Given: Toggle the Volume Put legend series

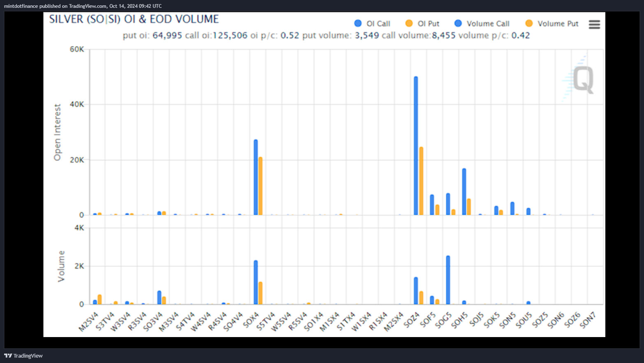Looking at the screenshot, I should [552, 23].
